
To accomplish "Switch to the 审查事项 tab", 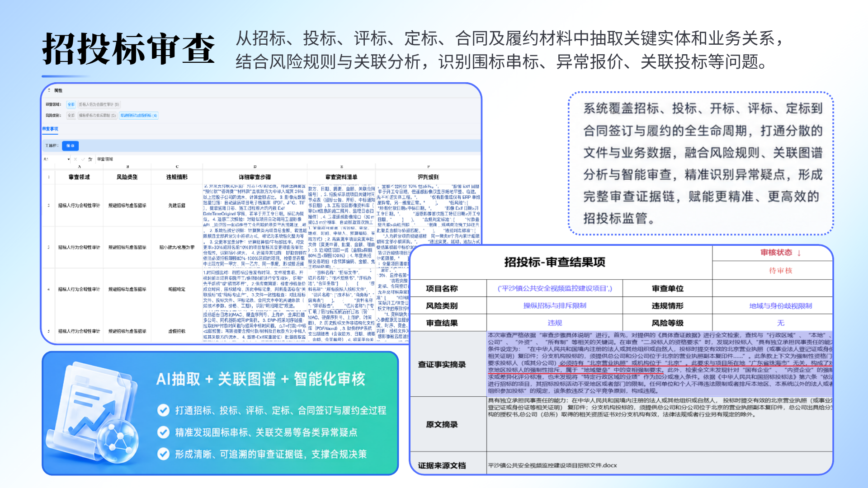I will pyautogui.click(x=50, y=129).
